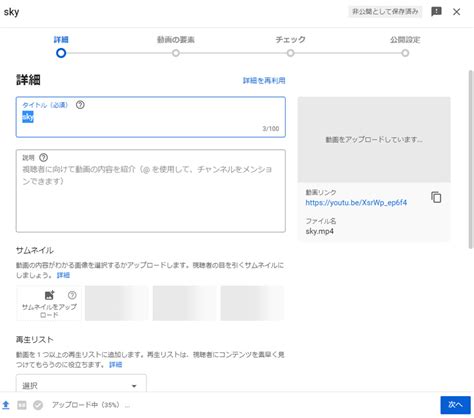Expand playlist dropdown arrow
The image size is (474, 418).
134,386
